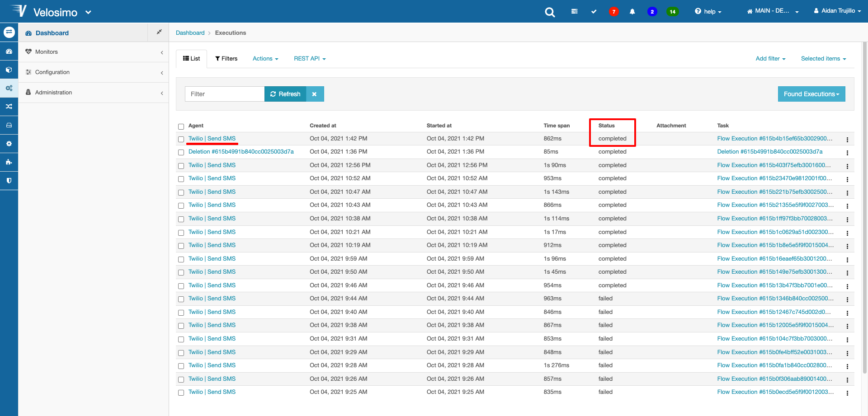Click the pin icon beside Dashboard
This screenshot has width=868, height=416.
[159, 32]
